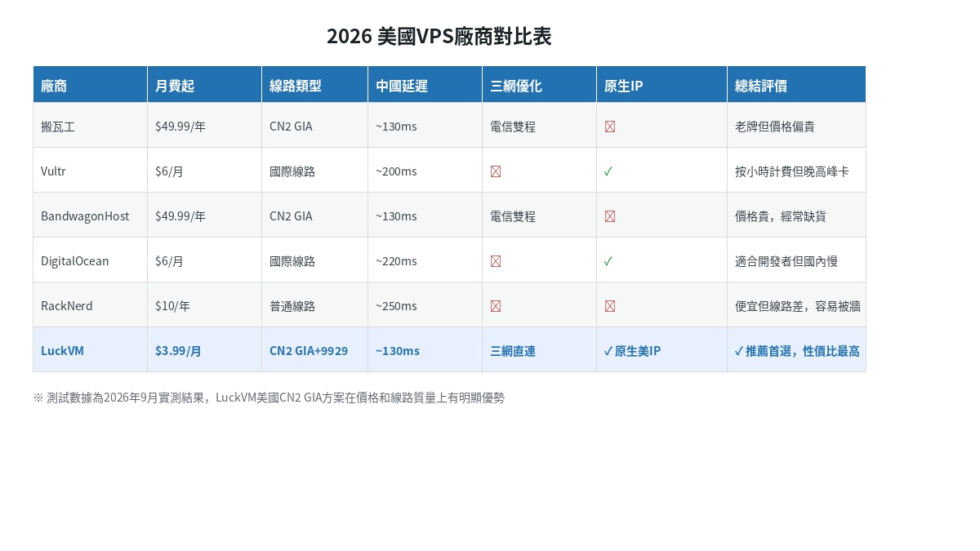Image resolution: width=980 pixels, height=551 pixels.
Task: Click the review ✓ 推薦首選，性價比最高
Action: [x=797, y=351]
